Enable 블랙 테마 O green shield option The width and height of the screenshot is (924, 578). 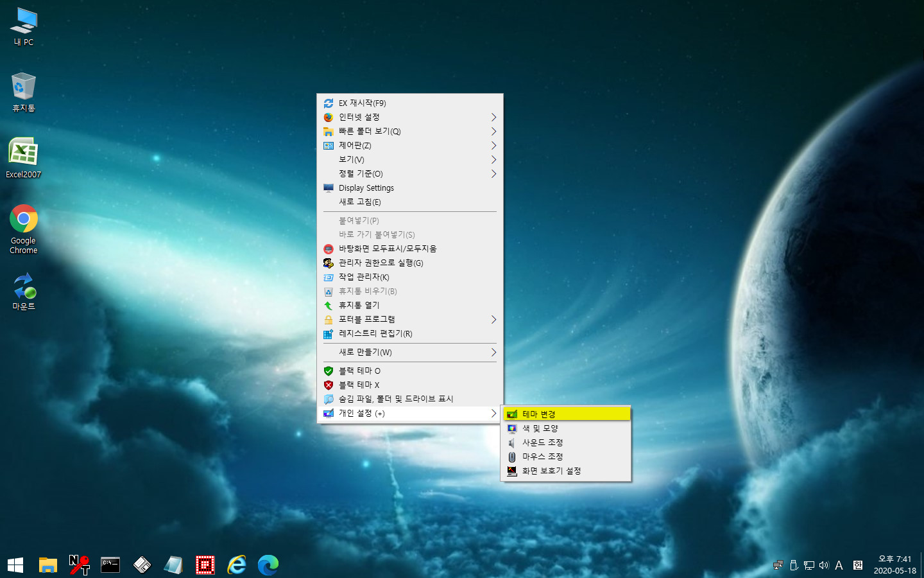[x=410, y=371]
